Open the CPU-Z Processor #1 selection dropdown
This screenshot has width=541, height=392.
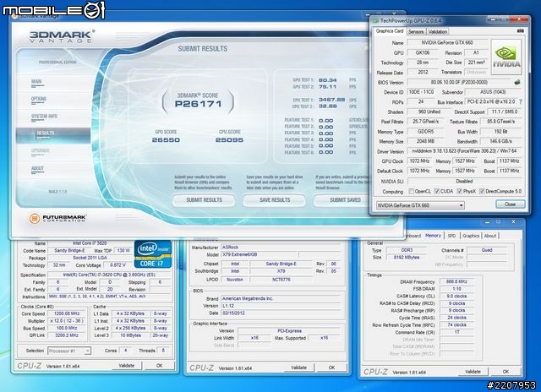(x=69, y=351)
